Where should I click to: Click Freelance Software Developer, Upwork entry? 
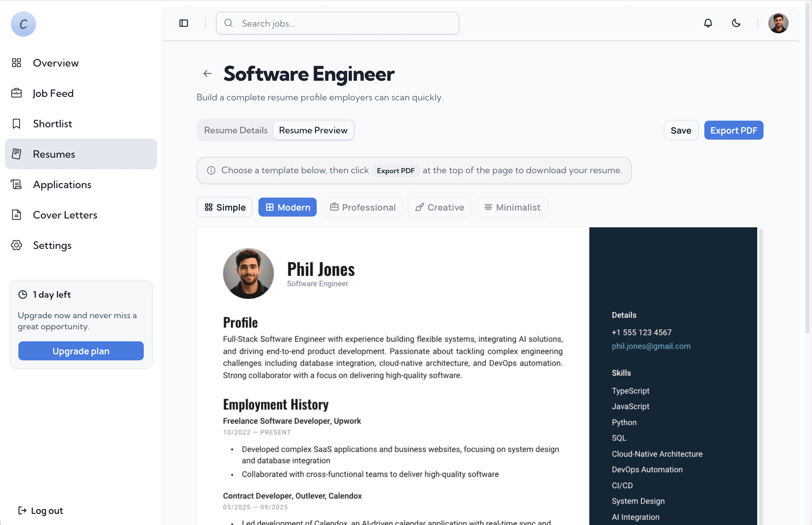click(x=292, y=421)
